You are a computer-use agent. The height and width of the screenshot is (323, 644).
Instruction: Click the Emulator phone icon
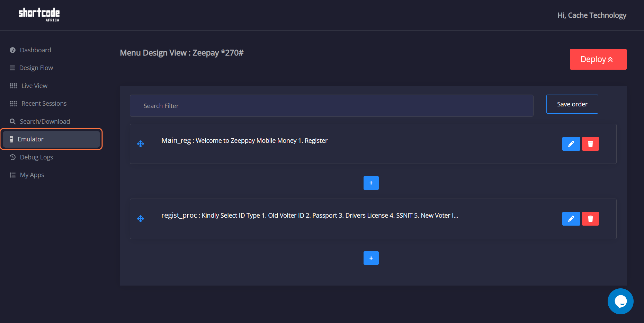pyautogui.click(x=11, y=139)
